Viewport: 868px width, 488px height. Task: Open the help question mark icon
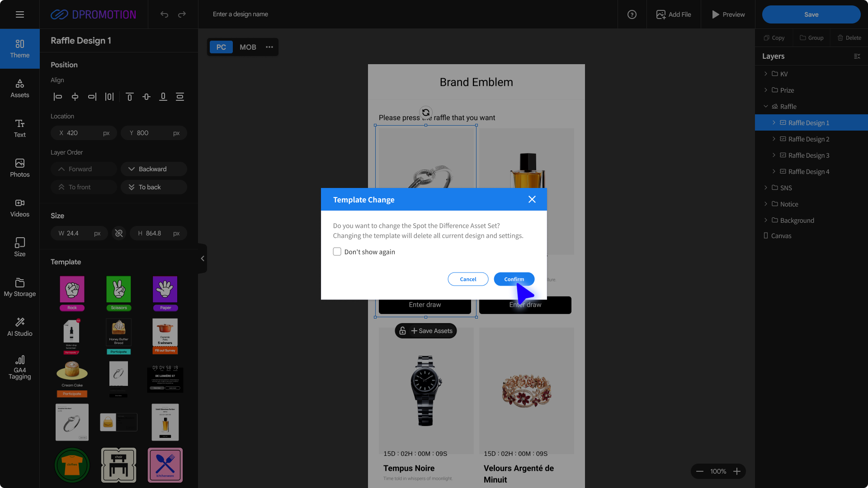tap(632, 14)
